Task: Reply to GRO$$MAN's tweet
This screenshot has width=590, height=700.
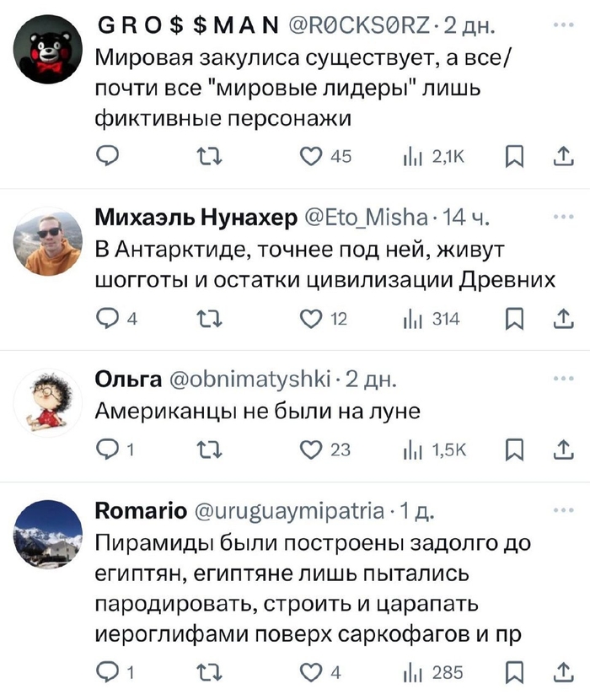Action: [108, 156]
